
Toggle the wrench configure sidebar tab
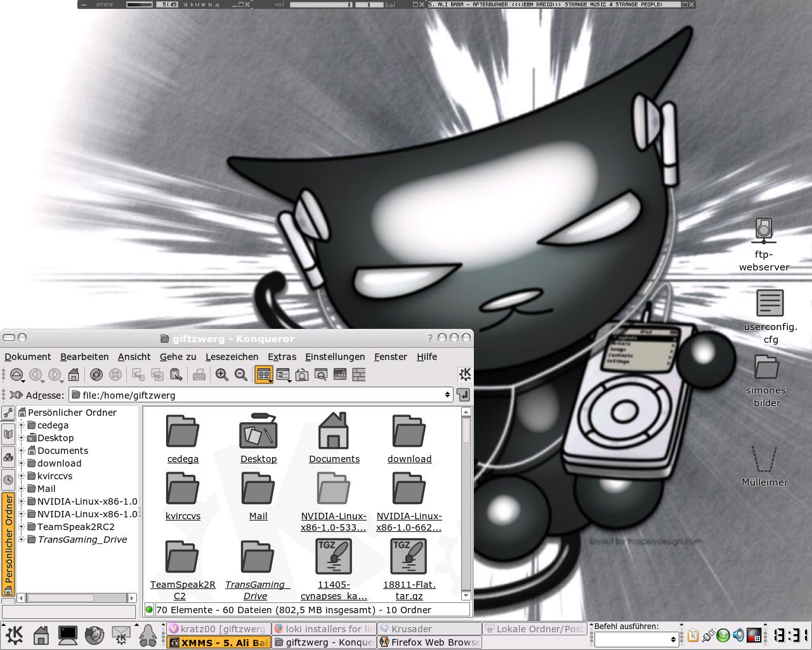[8, 413]
